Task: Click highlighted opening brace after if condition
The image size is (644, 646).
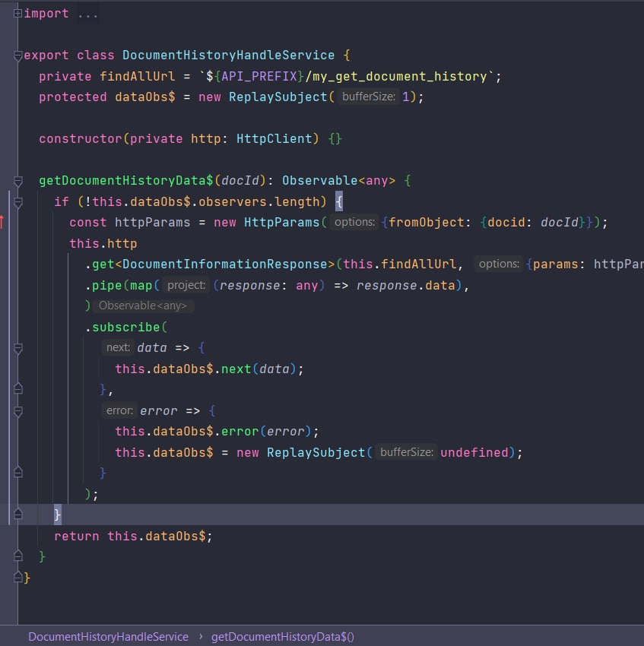Action: [x=338, y=202]
